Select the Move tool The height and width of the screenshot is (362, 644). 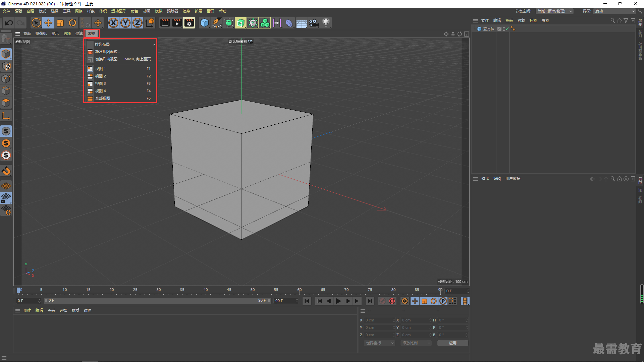(x=48, y=23)
